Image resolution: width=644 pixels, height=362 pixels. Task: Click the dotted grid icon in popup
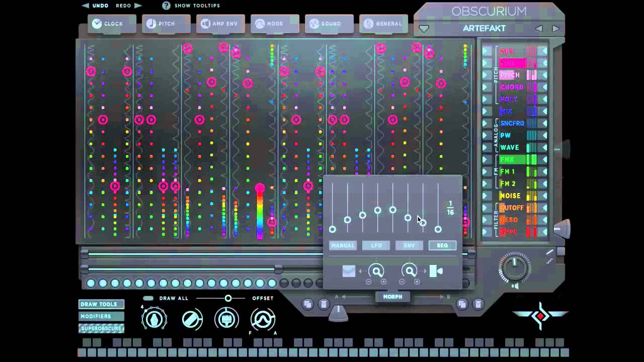[349, 271]
